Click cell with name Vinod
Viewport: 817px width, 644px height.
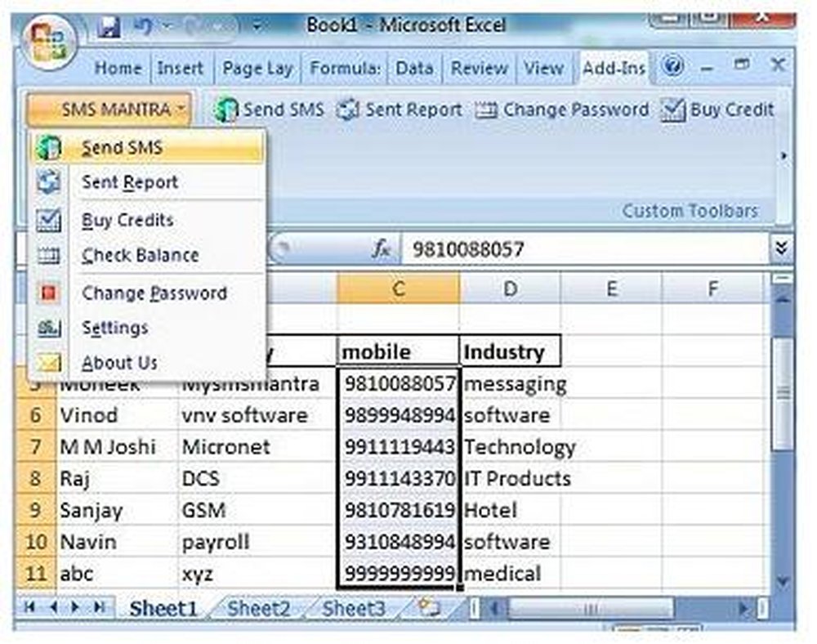coord(117,415)
